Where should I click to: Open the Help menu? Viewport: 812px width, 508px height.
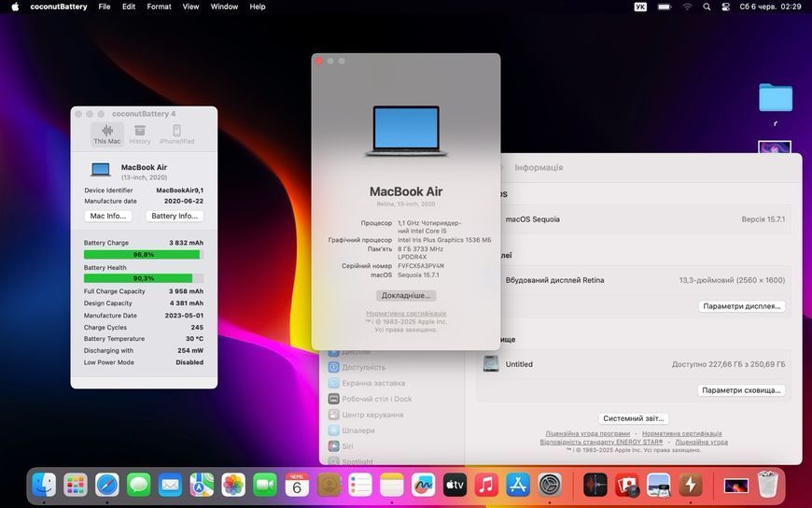258,7
